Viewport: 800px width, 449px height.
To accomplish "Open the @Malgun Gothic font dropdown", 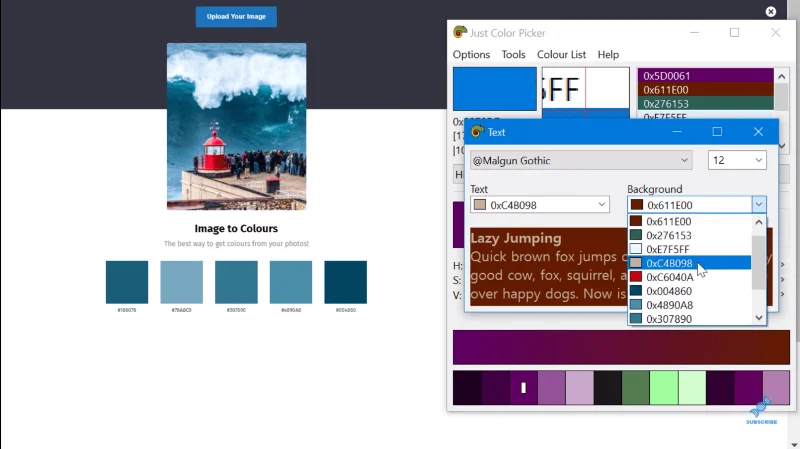I will click(581, 160).
